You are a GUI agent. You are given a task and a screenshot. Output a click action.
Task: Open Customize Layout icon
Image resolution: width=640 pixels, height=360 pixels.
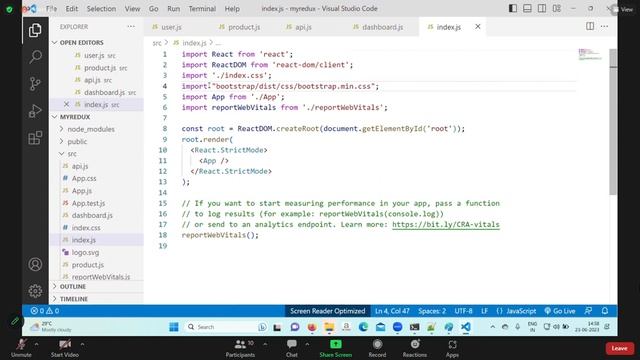click(557, 8)
